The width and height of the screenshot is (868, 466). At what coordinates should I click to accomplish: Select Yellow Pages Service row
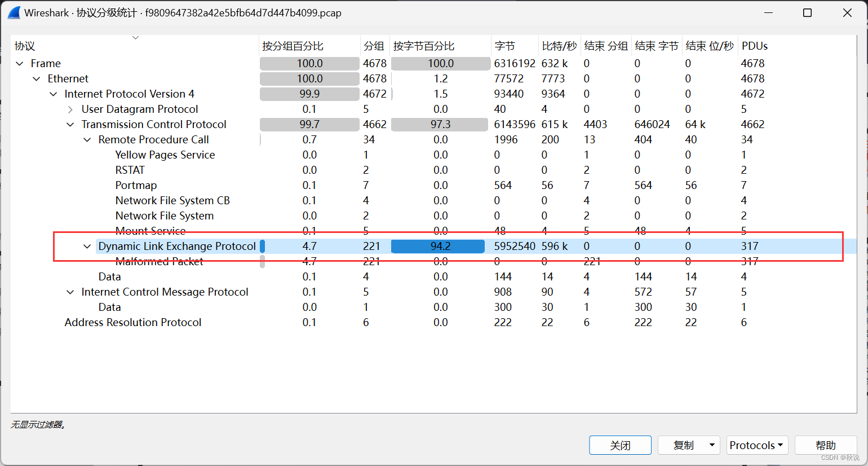[x=433, y=155]
